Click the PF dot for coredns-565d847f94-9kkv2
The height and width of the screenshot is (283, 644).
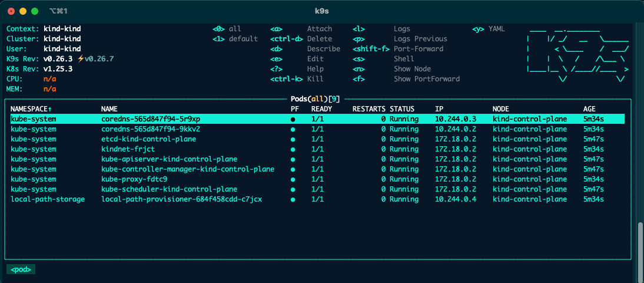[x=293, y=129]
